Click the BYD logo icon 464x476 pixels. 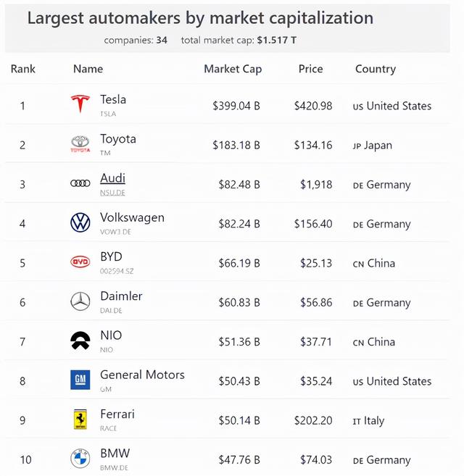tap(80, 262)
